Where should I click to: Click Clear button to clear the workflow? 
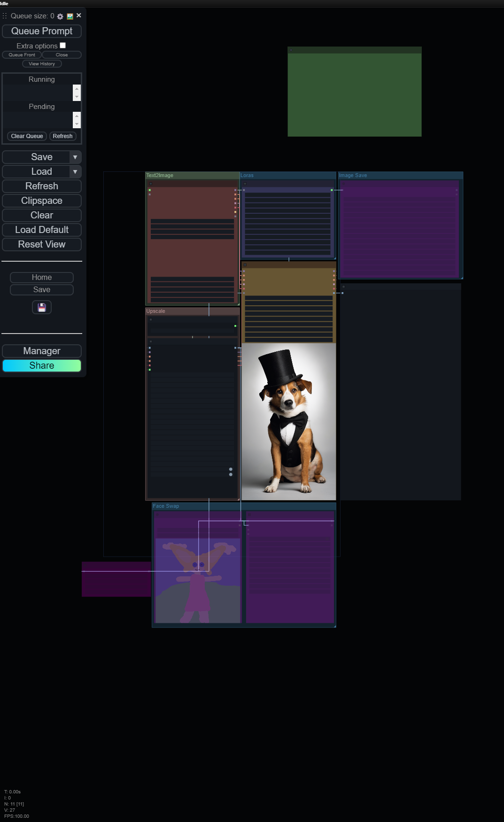(x=42, y=215)
